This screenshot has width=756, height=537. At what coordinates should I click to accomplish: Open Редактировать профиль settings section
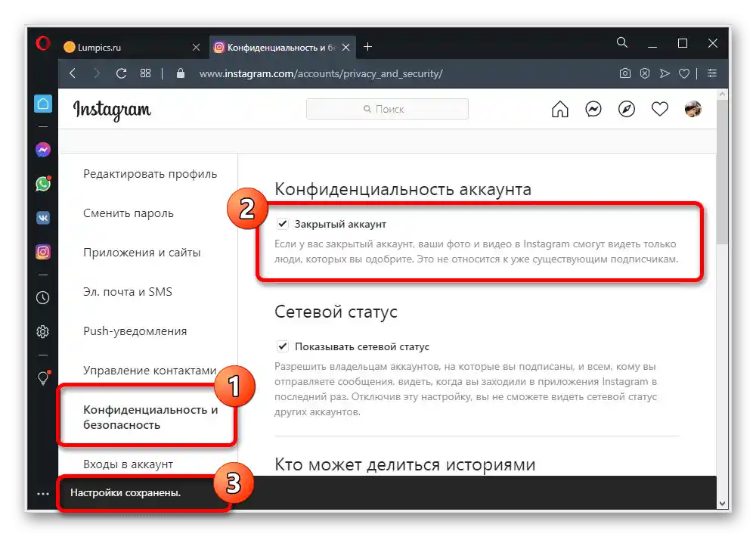[x=150, y=174]
